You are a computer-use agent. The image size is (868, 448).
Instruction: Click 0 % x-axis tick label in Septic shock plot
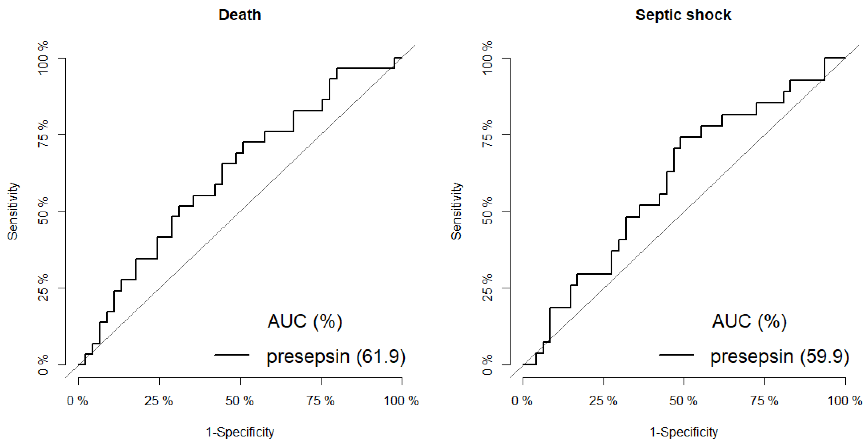[x=522, y=401]
